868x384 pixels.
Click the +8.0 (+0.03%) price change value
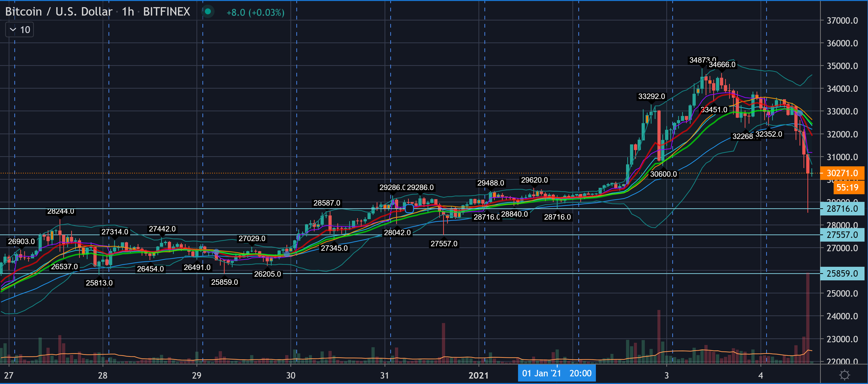tap(255, 13)
